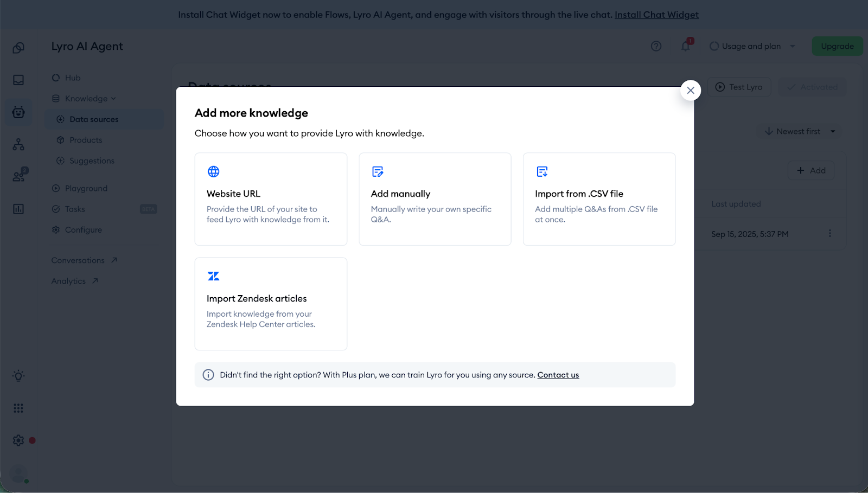Open the apps grid icon
The height and width of the screenshot is (493, 868).
point(18,408)
